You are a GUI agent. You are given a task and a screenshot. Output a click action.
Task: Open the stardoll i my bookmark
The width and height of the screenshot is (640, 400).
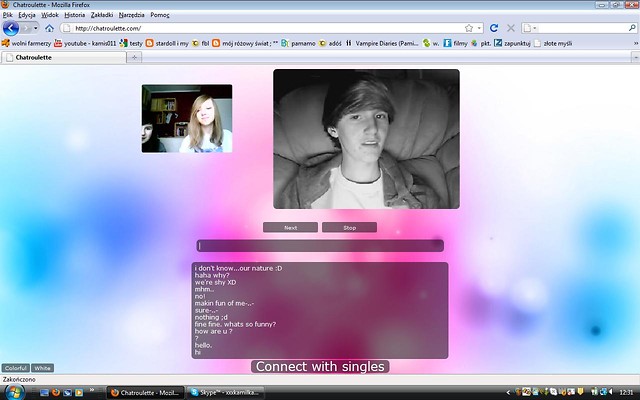coord(167,43)
